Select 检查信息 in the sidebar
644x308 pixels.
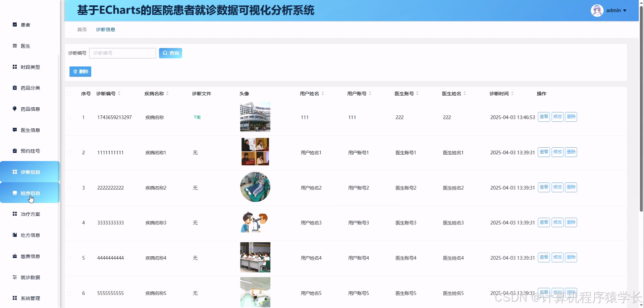tap(31, 193)
